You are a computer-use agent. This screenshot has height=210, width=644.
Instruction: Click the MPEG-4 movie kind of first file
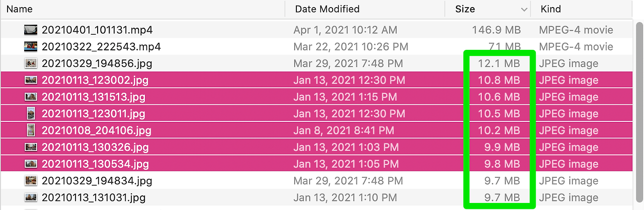576,30
